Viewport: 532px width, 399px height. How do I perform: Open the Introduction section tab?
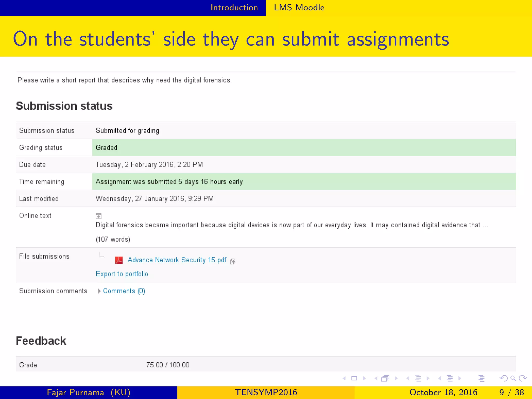click(234, 8)
